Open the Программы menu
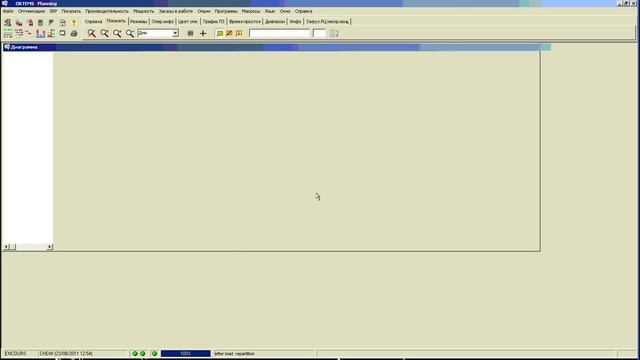640x360 pixels. (226, 11)
